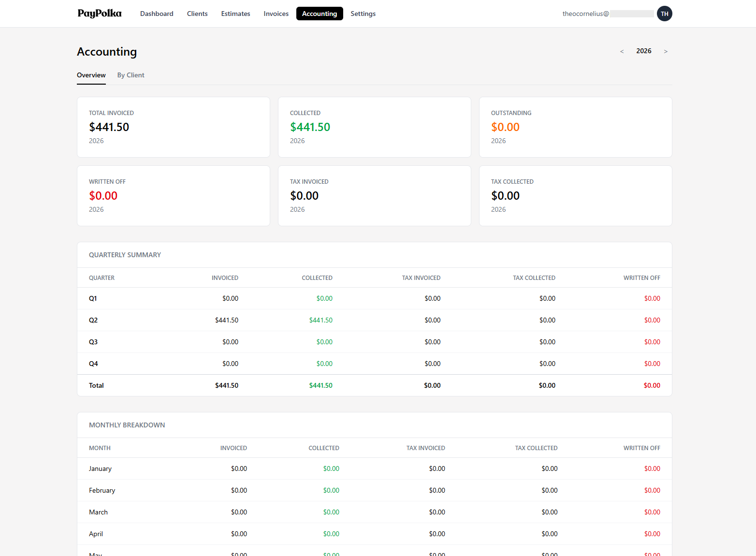Select the February row label
Image resolution: width=756 pixels, height=556 pixels.
click(102, 490)
